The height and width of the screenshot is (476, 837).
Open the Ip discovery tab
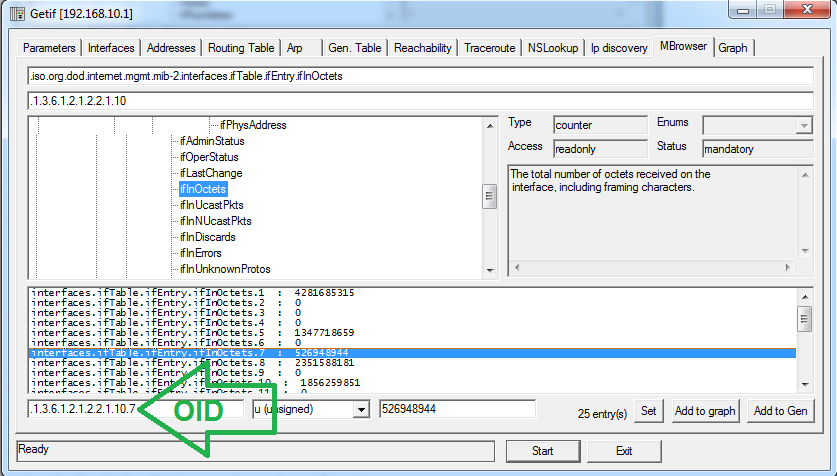[x=619, y=48]
